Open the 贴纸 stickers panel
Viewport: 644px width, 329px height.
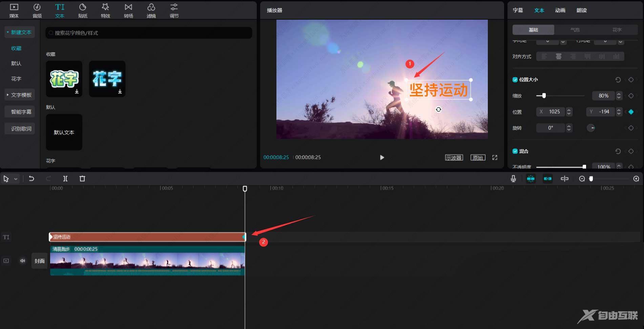click(83, 11)
